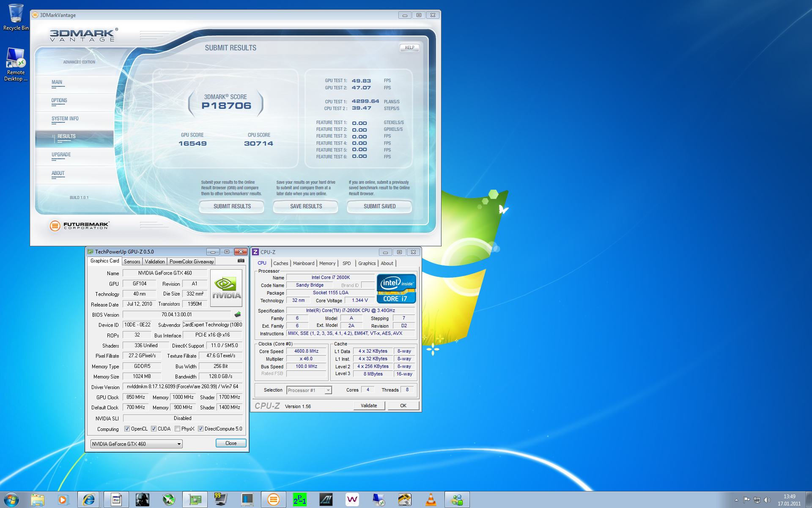Open the About tab in CPU-Z
The image size is (812, 508).
click(387, 263)
